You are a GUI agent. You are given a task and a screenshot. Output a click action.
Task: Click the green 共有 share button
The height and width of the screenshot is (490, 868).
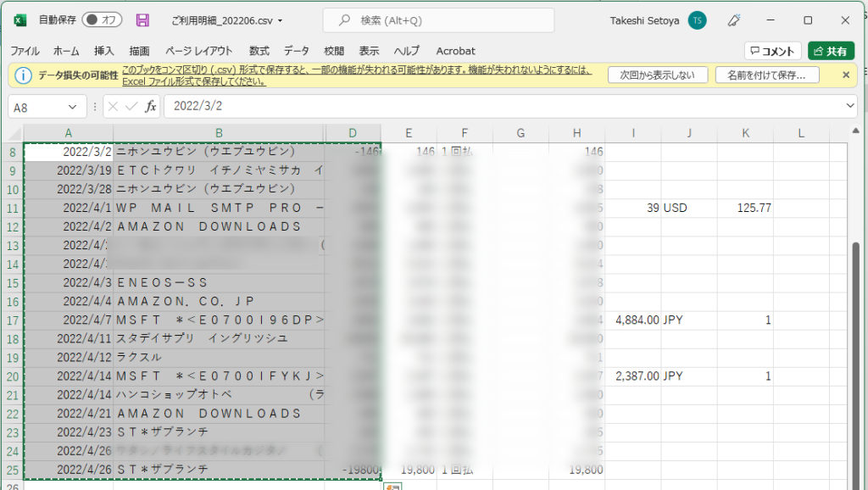tap(831, 51)
